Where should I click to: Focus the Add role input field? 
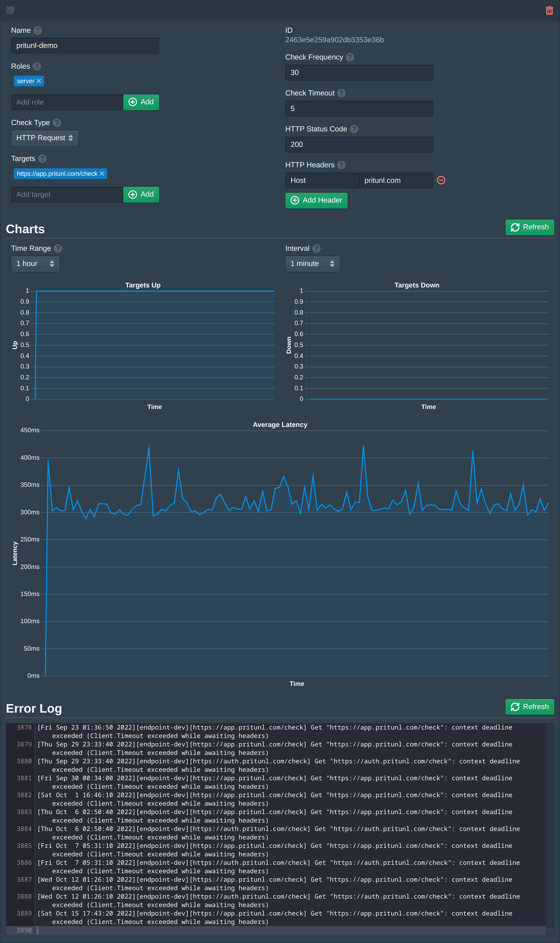pyautogui.click(x=67, y=102)
